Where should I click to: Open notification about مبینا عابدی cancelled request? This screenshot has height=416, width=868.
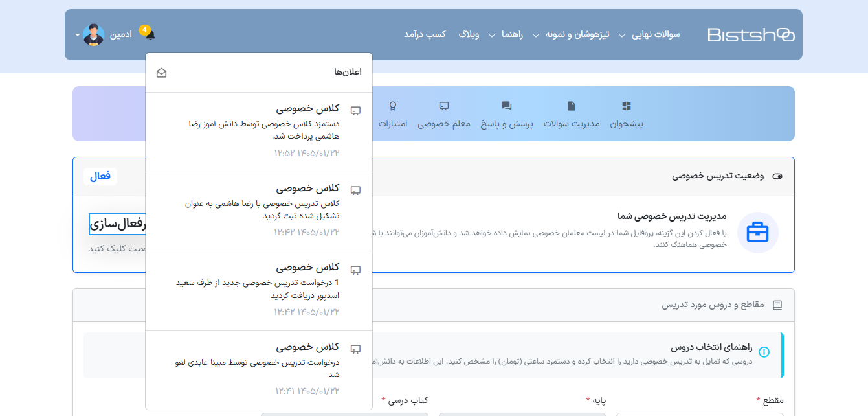tap(259, 370)
